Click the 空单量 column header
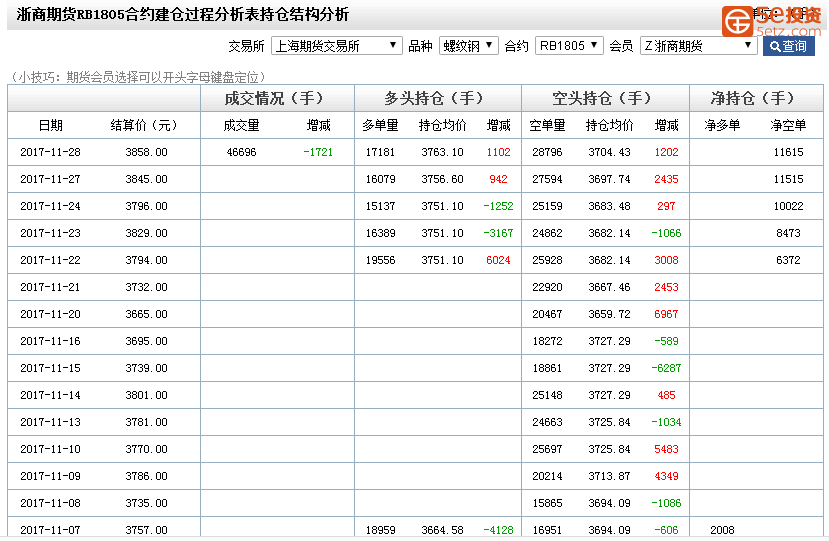 point(547,125)
